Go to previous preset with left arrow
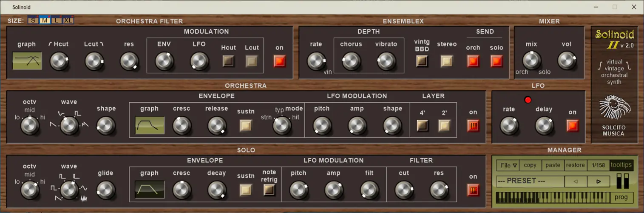 pyautogui.click(x=576, y=181)
